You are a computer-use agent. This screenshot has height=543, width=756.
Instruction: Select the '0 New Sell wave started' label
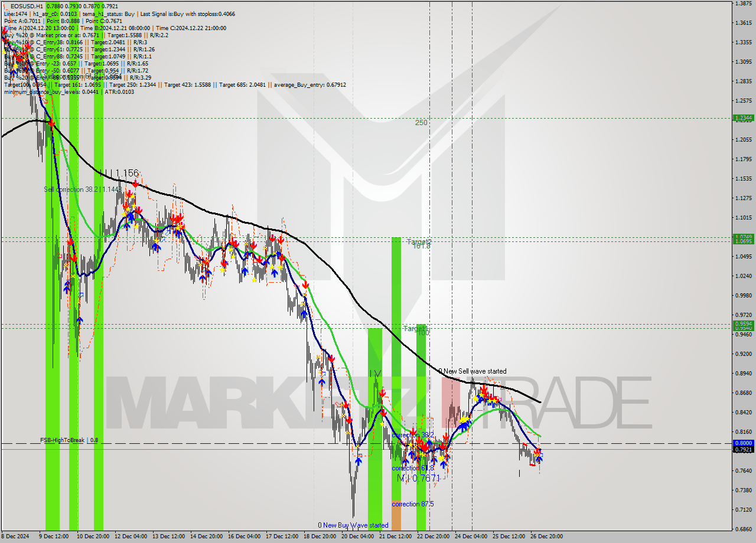(x=474, y=371)
